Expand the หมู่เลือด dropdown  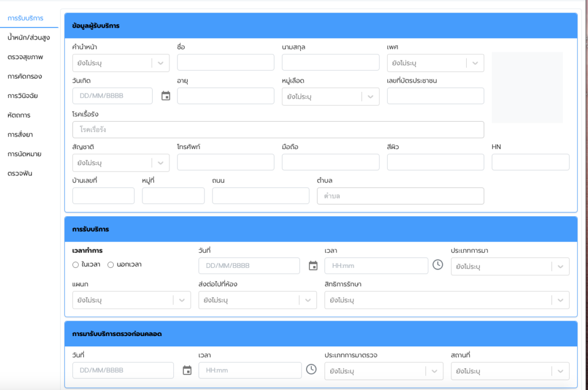pos(330,97)
